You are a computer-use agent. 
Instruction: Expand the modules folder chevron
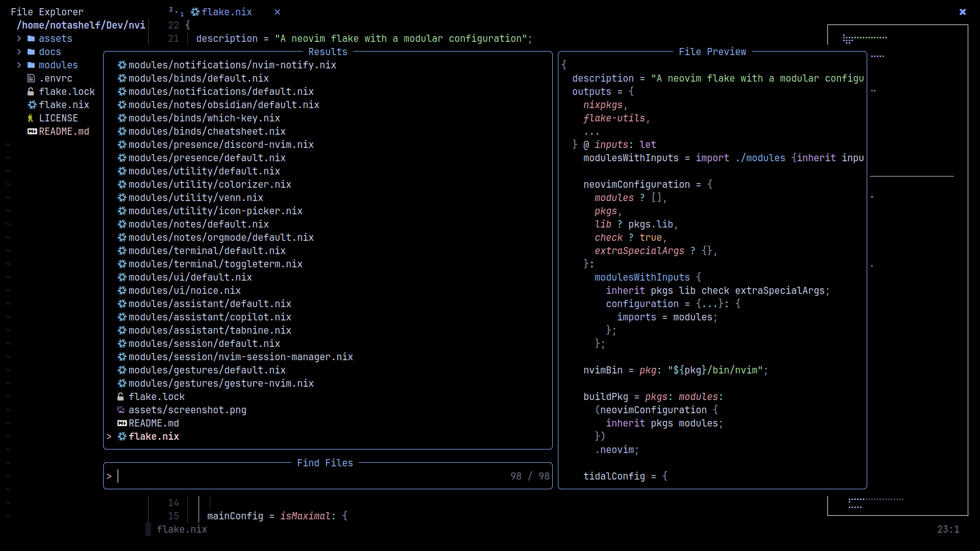[x=19, y=65]
